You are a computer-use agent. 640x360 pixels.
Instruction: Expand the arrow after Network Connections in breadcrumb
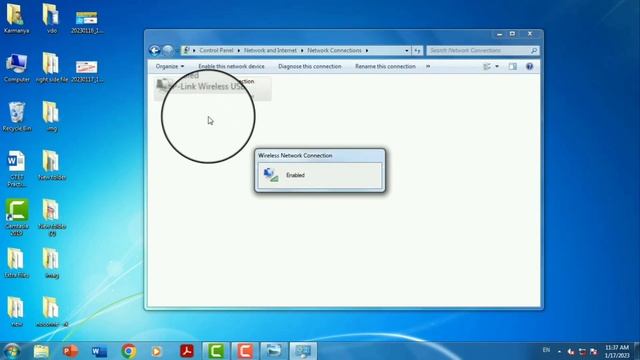pos(367,51)
